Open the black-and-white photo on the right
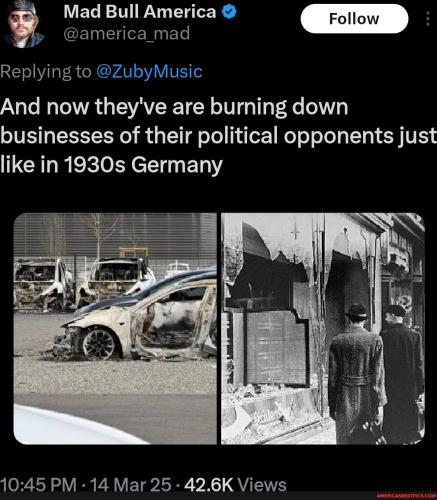The height and width of the screenshot is (500, 437). click(x=323, y=328)
